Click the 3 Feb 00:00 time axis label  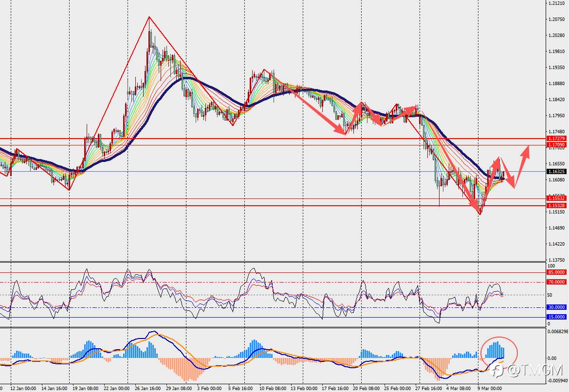pyautogui.click(x=209, y=389)
